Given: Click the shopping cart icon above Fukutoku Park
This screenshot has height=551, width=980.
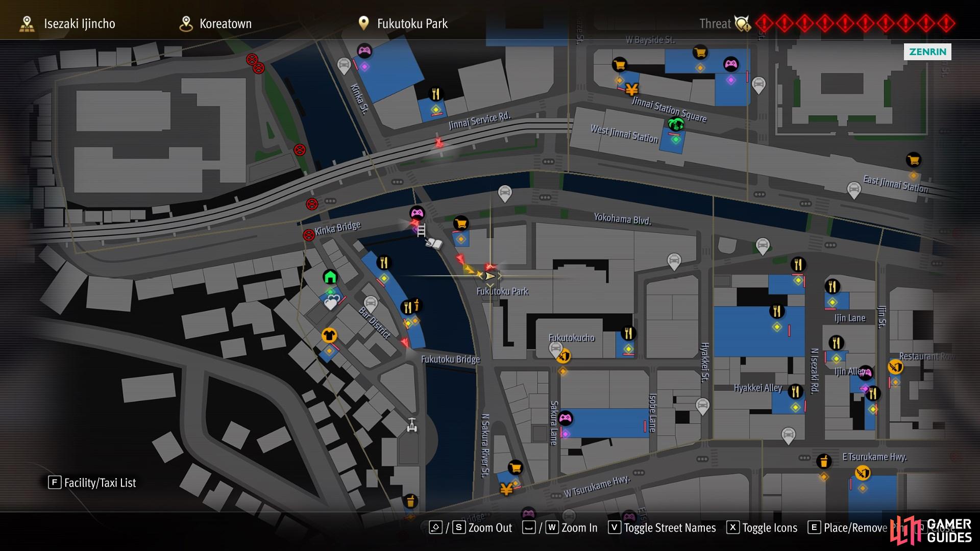Looking at the screenshot, I should (x=461, y=223).
